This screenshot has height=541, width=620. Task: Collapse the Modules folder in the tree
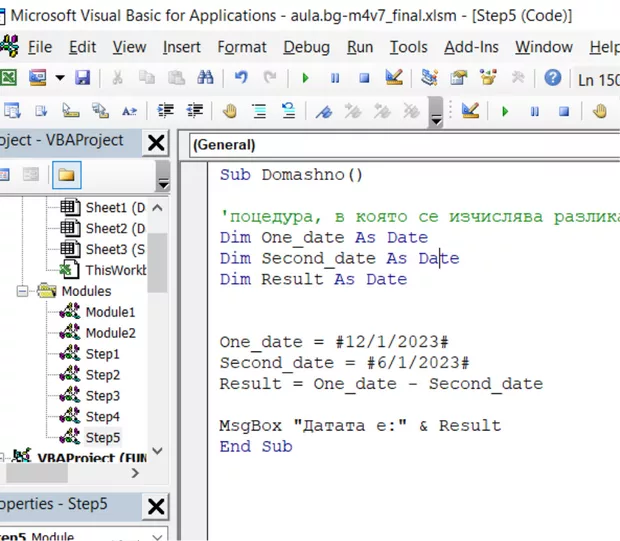click(23, 291)
